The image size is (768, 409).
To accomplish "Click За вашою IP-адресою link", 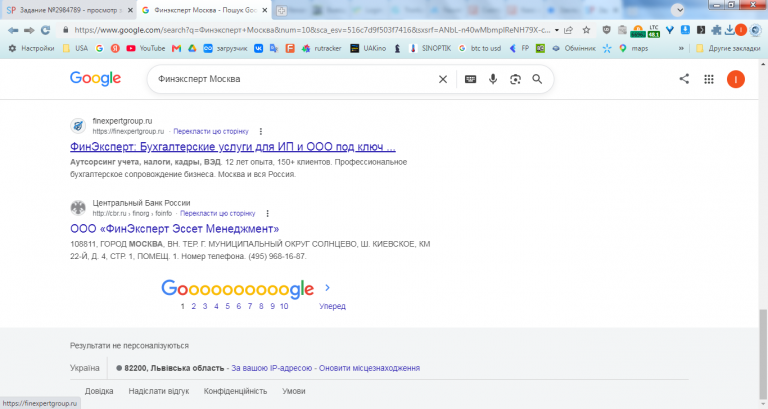I will (x=271, y=368).
